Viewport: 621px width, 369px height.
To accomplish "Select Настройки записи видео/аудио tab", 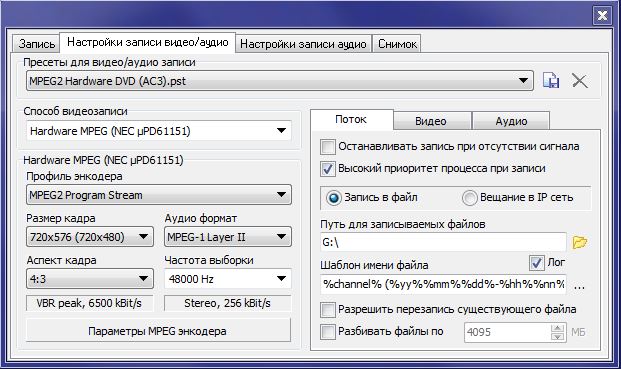I will [148, 42].
